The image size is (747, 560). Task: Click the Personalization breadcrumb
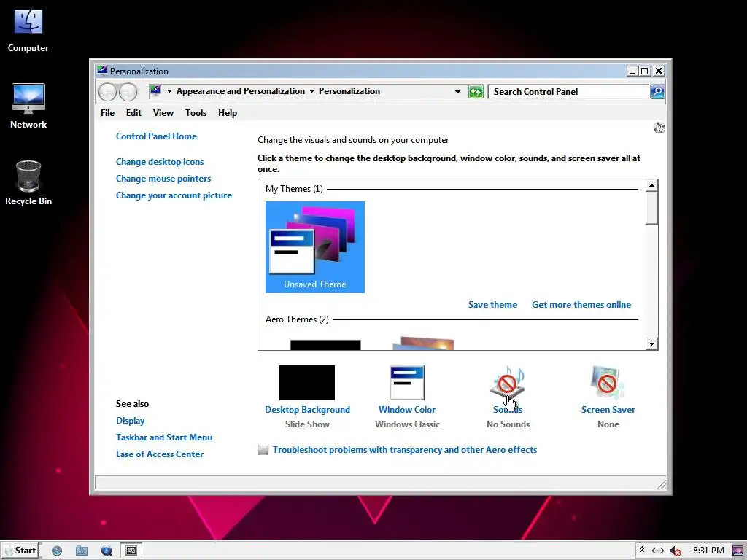349,91
